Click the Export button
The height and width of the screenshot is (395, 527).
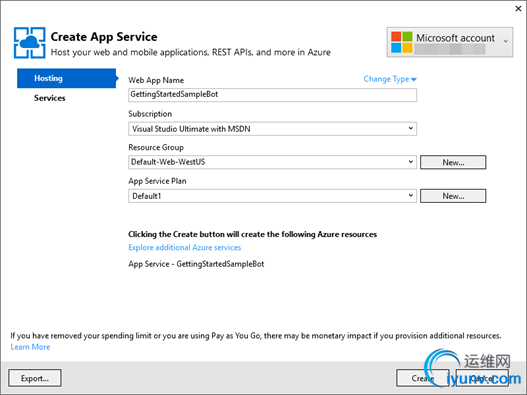(35, 378)
